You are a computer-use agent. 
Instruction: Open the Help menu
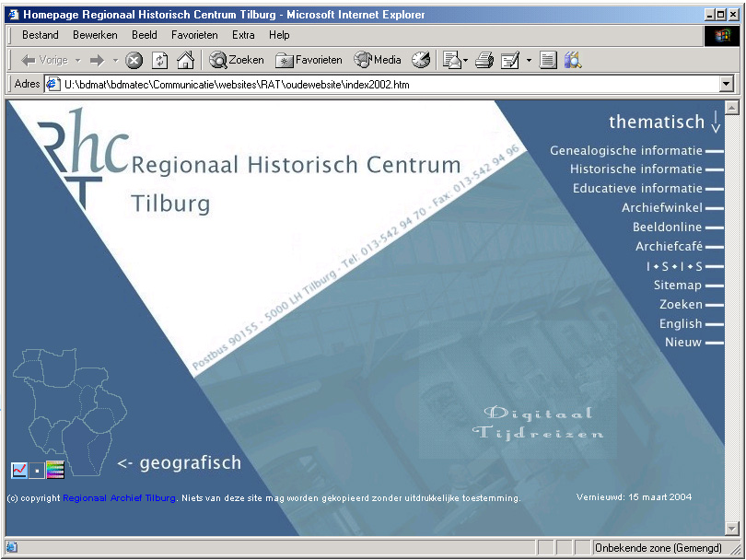(279, 35)
